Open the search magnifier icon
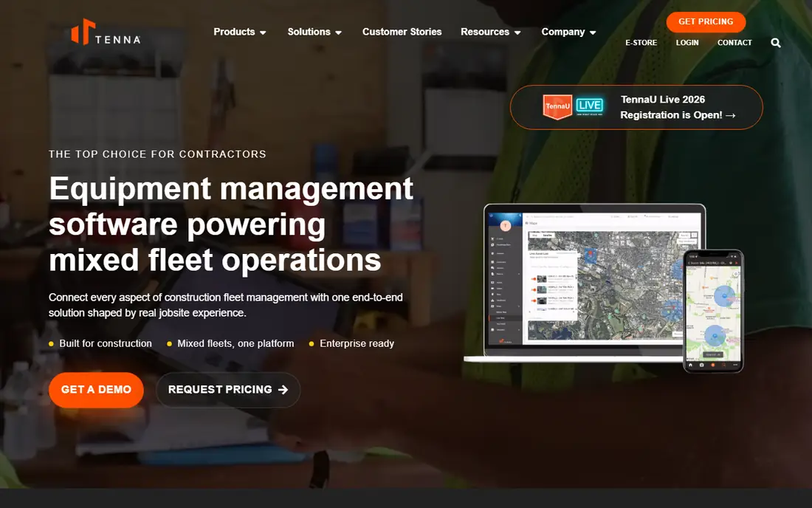Screen dimensions: 812x508 (x=775, y=43)
